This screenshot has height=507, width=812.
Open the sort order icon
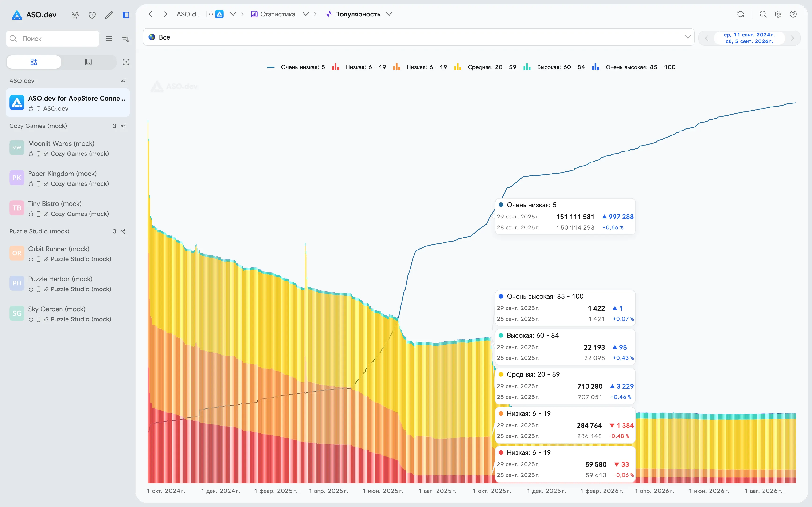click(126, 39)
